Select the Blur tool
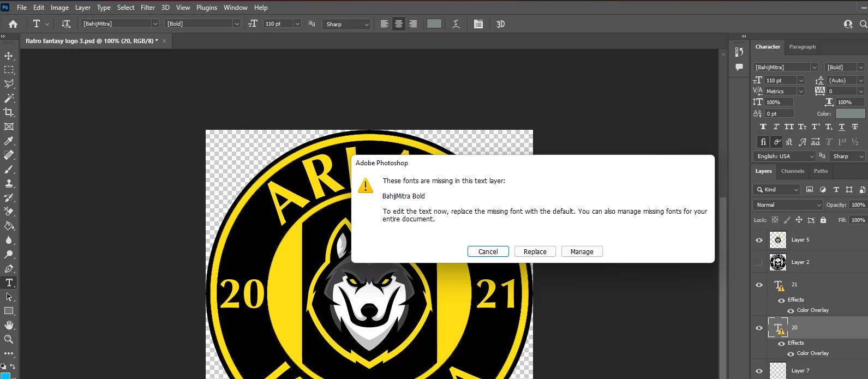The image size is (868, 379). coord(9,240)
